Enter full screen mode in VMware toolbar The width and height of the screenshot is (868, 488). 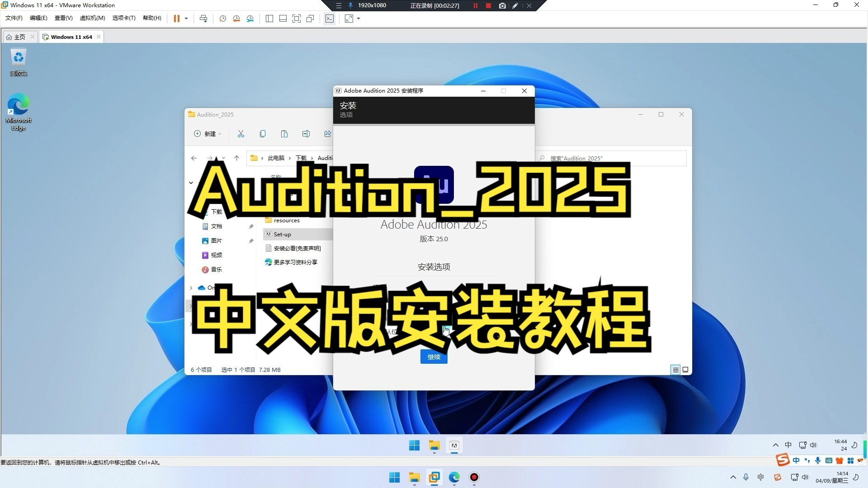click(297, 19)
